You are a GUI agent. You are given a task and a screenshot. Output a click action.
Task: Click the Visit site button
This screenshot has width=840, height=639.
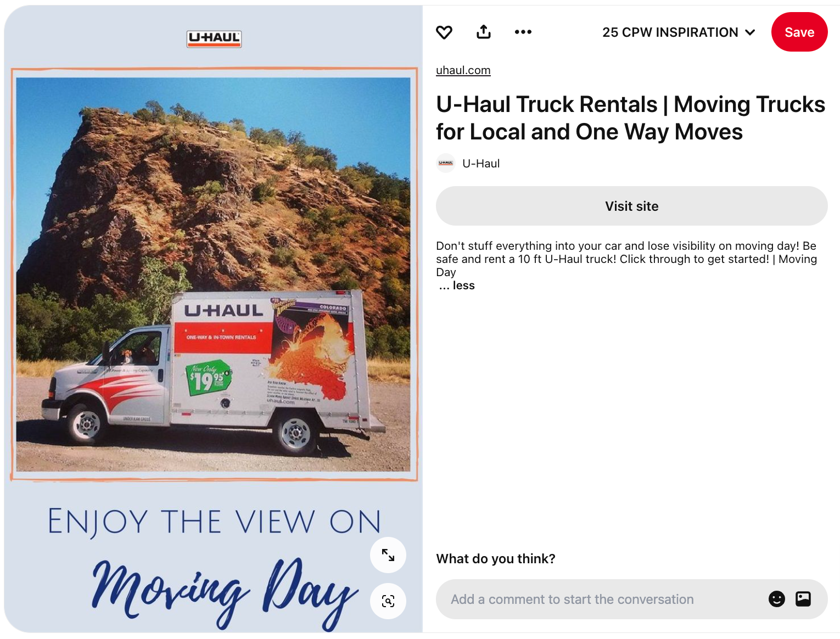click(632, 206)
